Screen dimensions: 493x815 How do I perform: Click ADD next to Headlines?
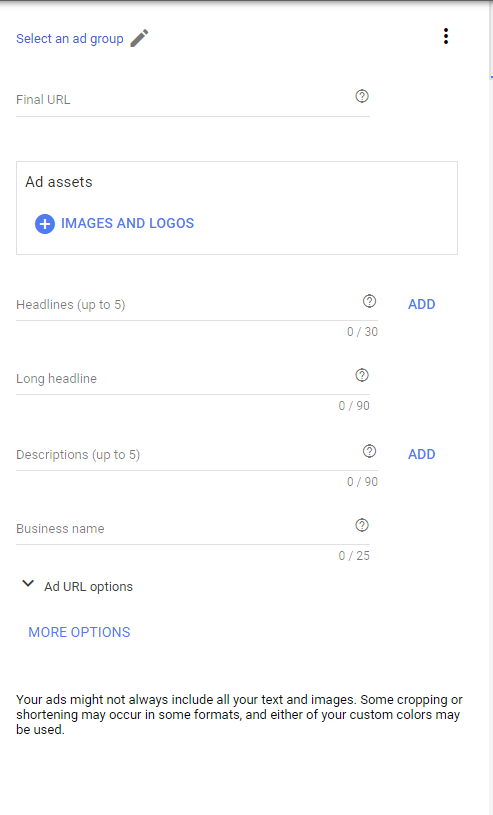(x=421, y=304)
